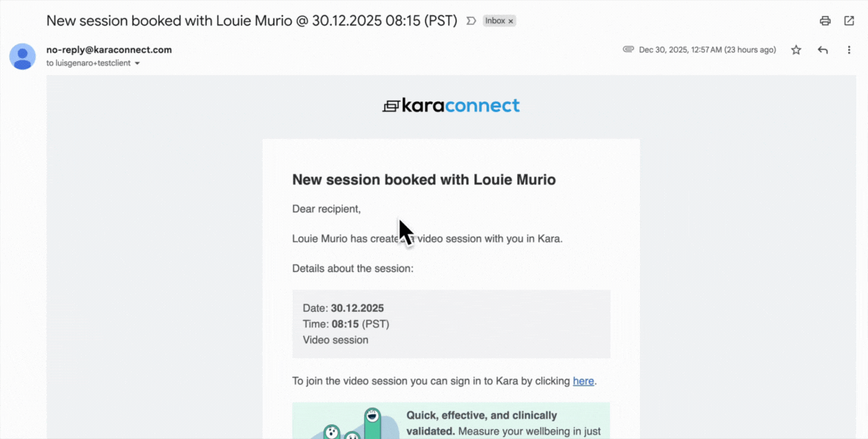Viewport: 868px width, 439px height.
Task: Click the email subject line
Action: click(x=251, y=21)
